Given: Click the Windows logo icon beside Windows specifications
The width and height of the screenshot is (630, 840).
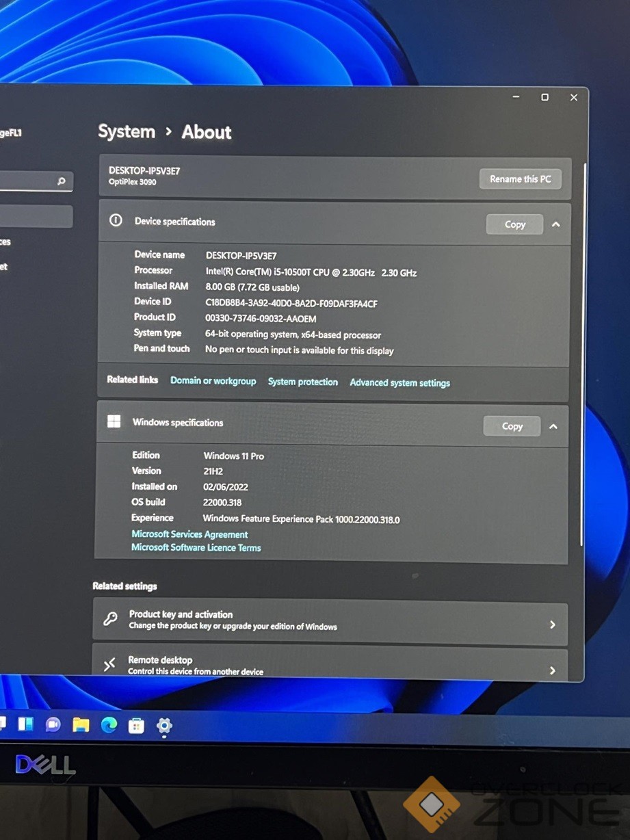Looking at the screenshot, I should (x=114, y=421).
